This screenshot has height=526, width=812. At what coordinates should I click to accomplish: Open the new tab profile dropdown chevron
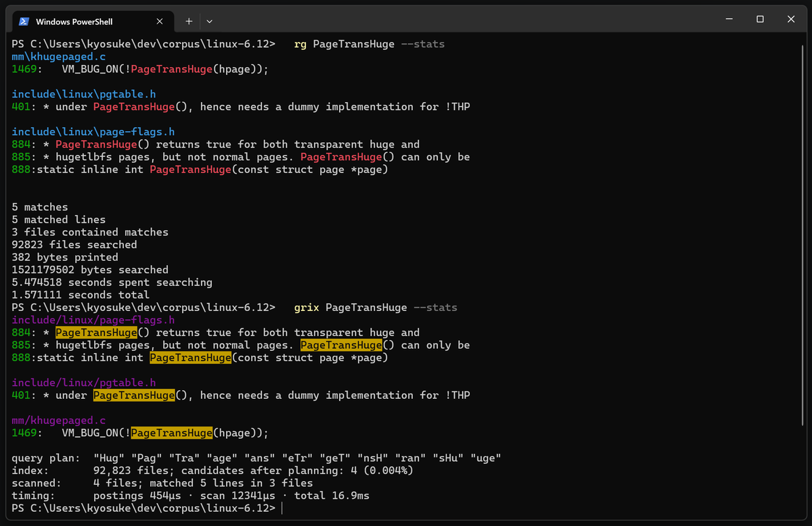tap(210, 21)
